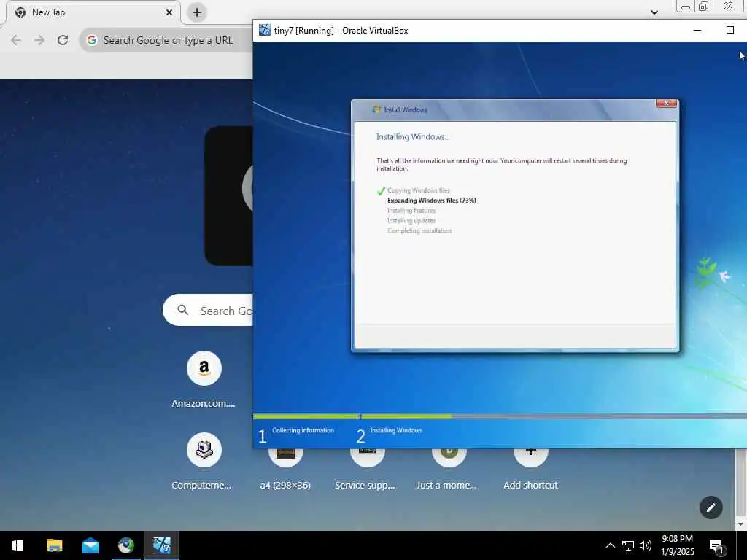Click Collecting information stage label
The height and width of the screenshot is (560, 747).
(x=303, y=430)
